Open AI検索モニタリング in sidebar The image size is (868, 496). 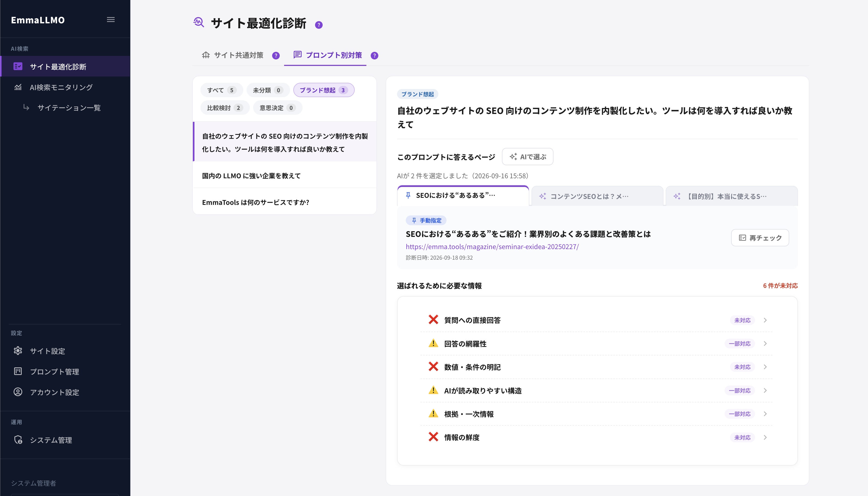(x=65, y=87)
